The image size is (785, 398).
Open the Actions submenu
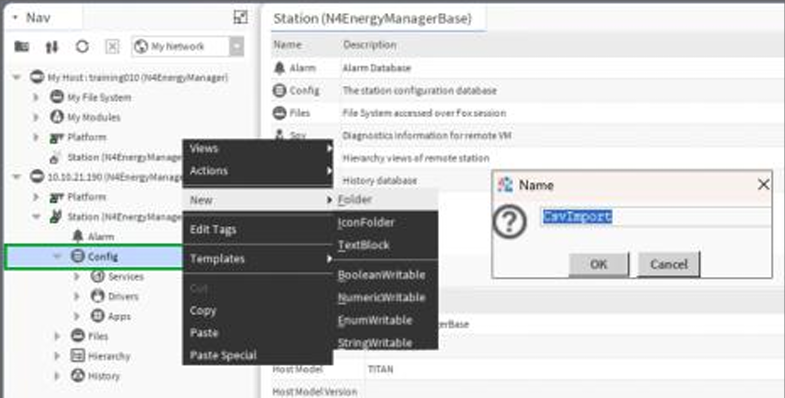point(258,171)
